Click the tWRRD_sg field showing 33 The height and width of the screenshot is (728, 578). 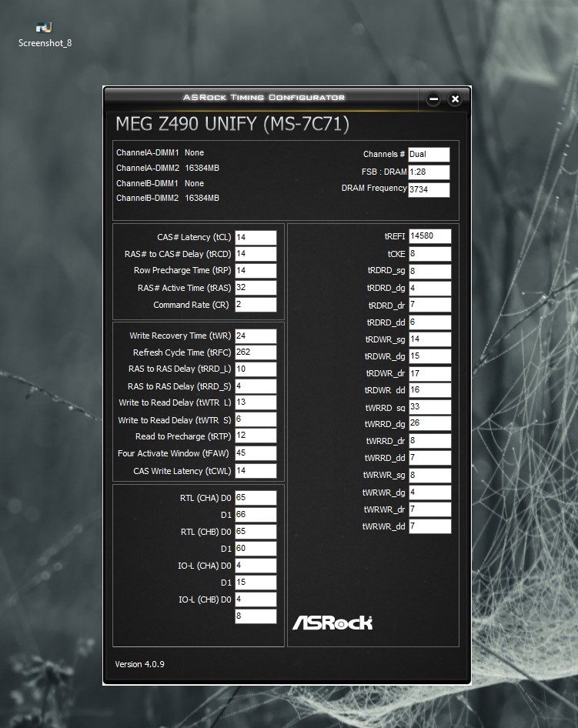point(430,407)
